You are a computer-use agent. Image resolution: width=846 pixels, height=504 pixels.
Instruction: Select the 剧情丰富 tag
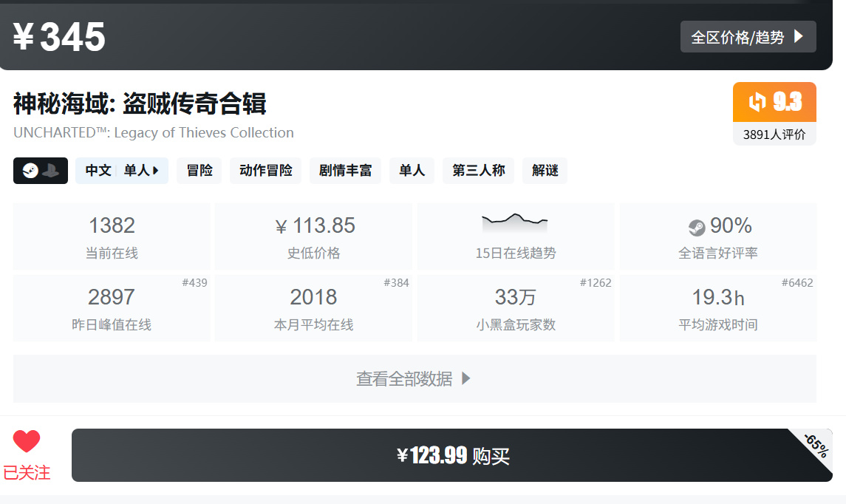pos(345,171)
